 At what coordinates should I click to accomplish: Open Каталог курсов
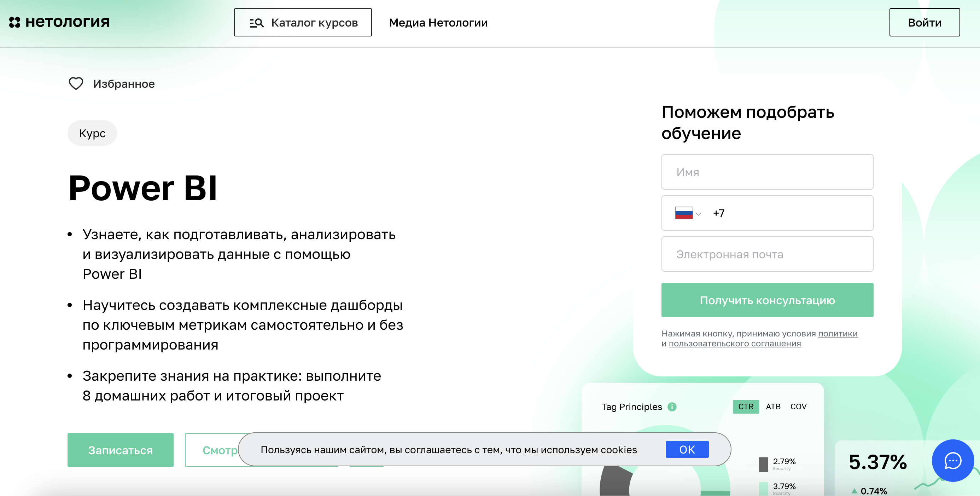pyautogui.click(x=303, y=22)
